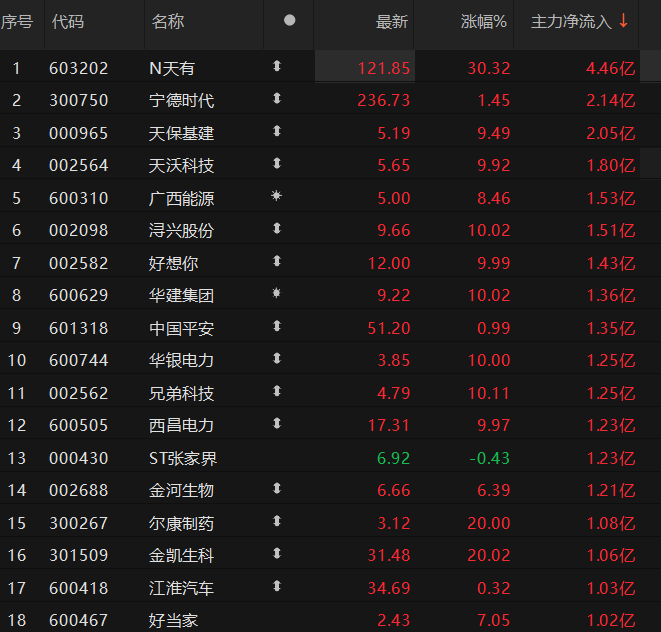Click stock code 603202
This screenshot has width=661, height=632.
(79, 68)
